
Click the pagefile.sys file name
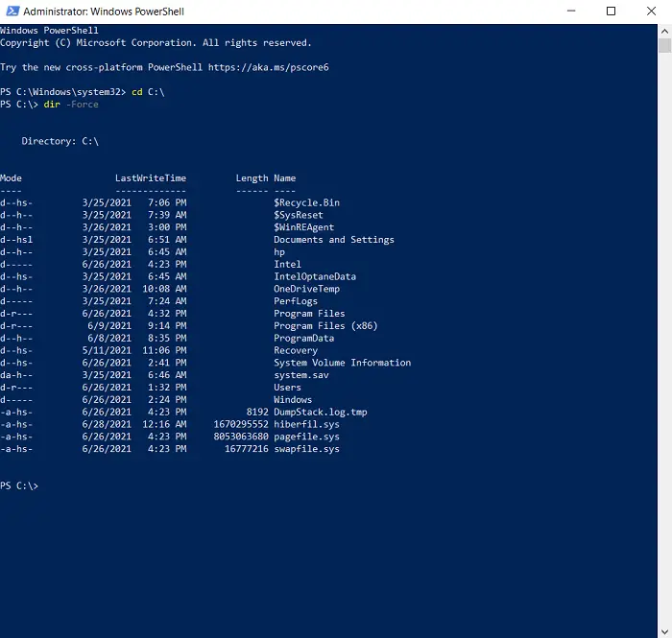coord(307,437)
